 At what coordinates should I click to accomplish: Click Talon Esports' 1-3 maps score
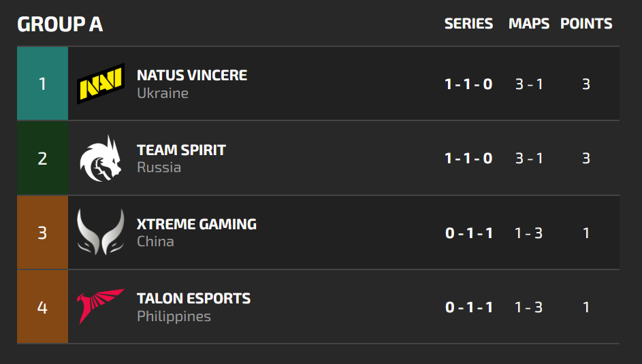pyautogui.click(x=529, y=308)
